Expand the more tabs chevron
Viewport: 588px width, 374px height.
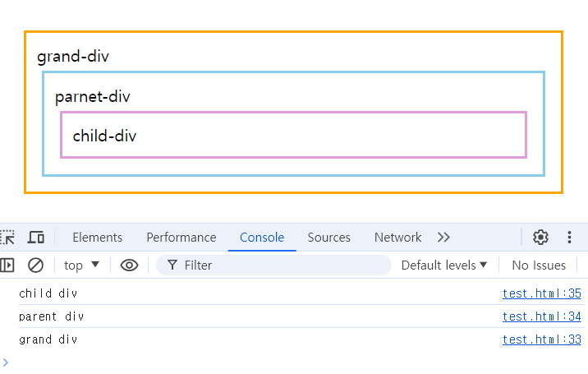pos(443,238)
